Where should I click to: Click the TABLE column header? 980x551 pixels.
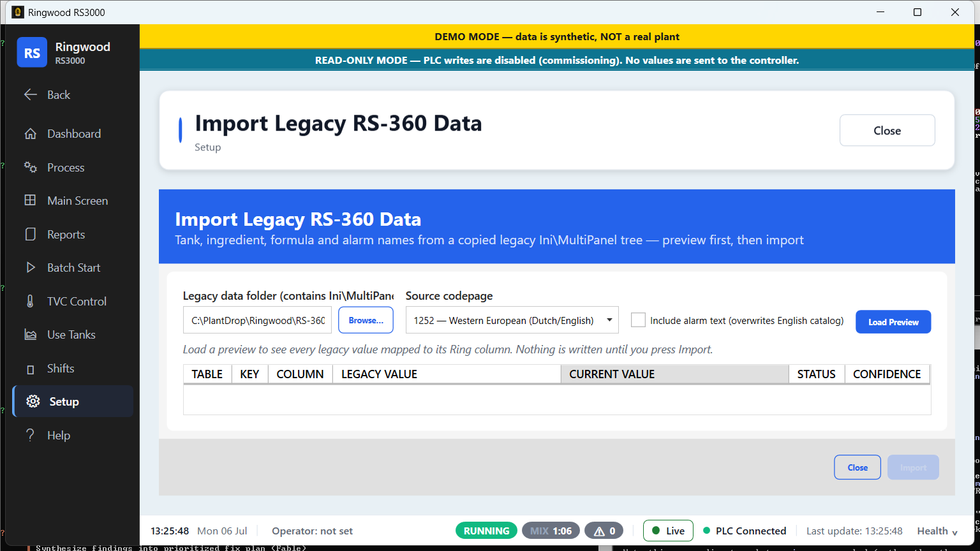click(x=207, y=374)
